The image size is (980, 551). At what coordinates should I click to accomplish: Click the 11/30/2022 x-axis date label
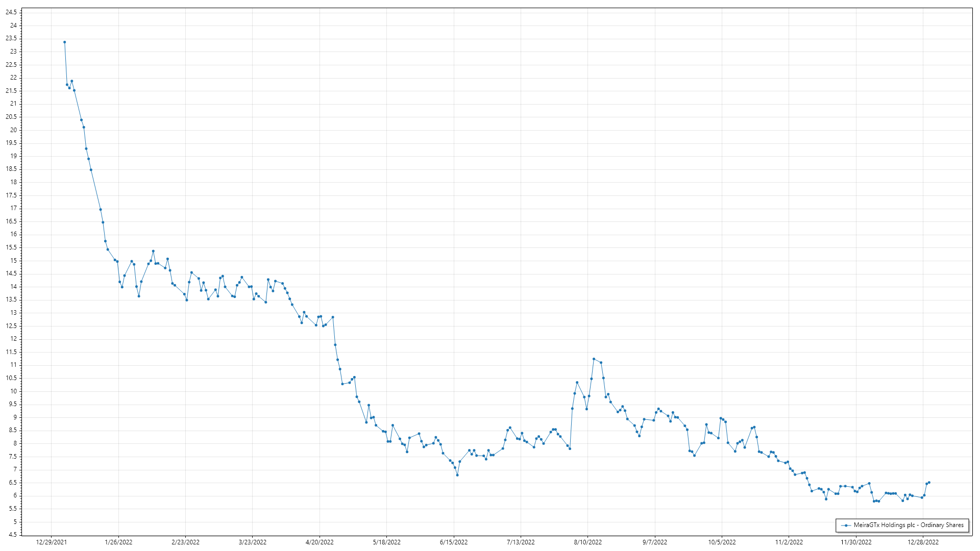click(x=856, y=542)
